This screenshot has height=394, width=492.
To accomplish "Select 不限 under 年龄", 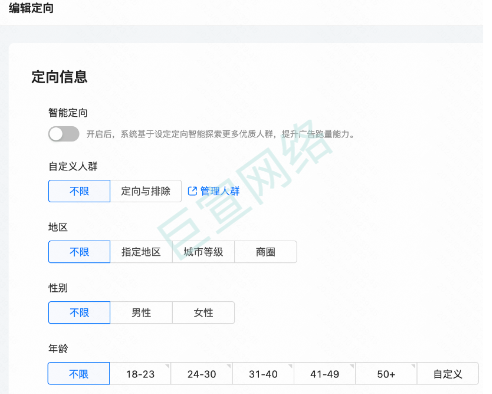I will pos(79,374).
